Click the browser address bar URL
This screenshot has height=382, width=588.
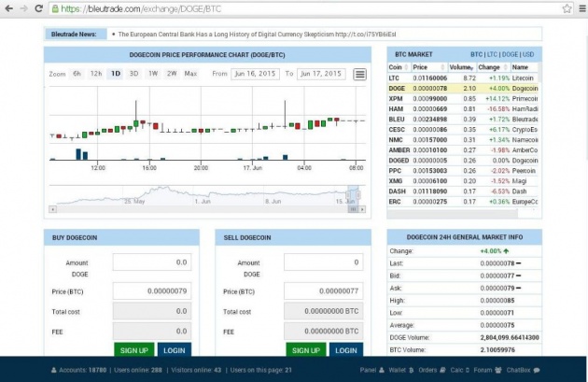click(141, 8)
